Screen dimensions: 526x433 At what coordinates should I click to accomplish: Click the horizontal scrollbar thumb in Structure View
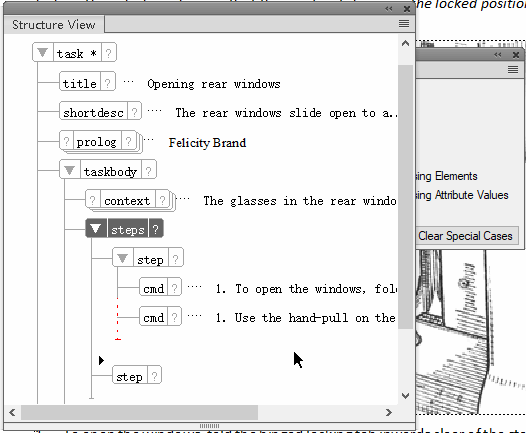pos(140,412)
